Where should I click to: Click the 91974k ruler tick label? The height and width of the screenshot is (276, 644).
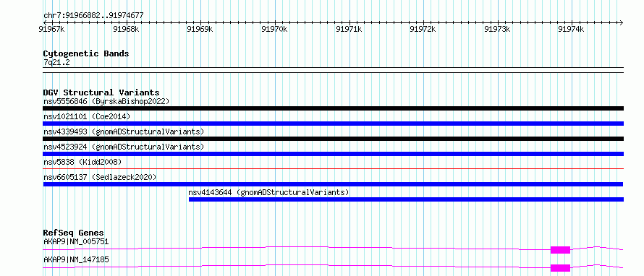[572, 29]
